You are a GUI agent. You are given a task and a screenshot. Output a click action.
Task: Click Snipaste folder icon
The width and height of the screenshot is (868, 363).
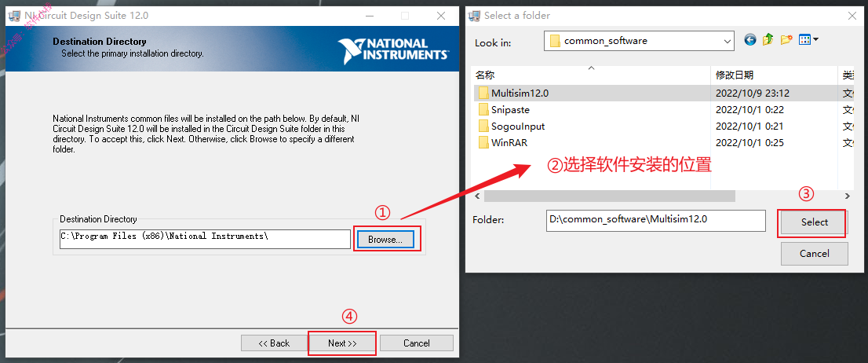pyautogui.click(x=483, y=110)
